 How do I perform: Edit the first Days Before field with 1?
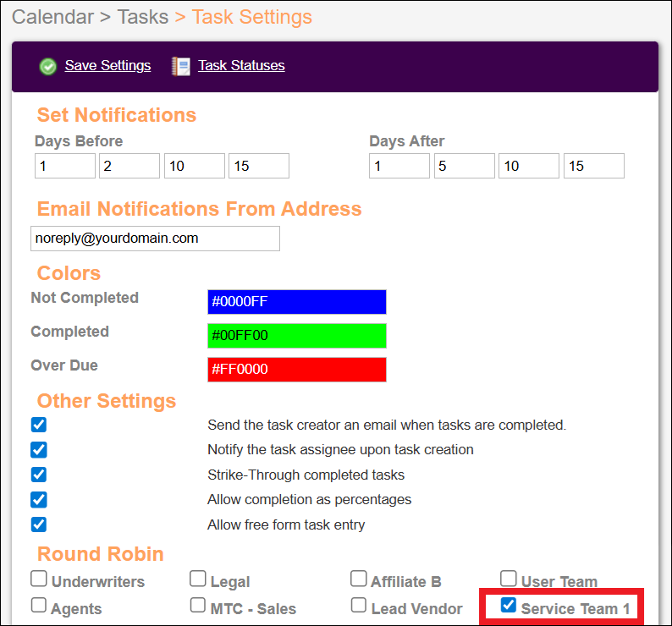pos(65,166)
